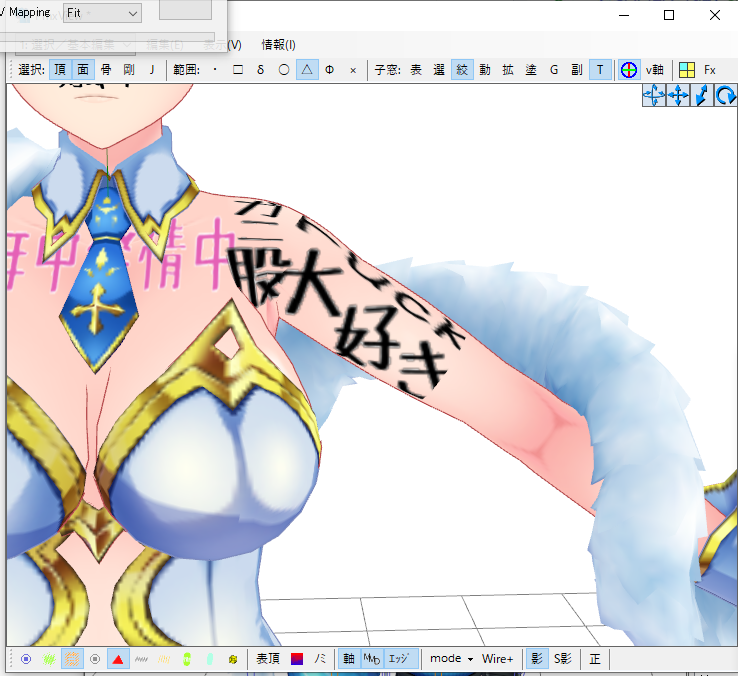Toggle the red triangle display icon
This screenshot has width=738, height=676.
tap(118, 659)
